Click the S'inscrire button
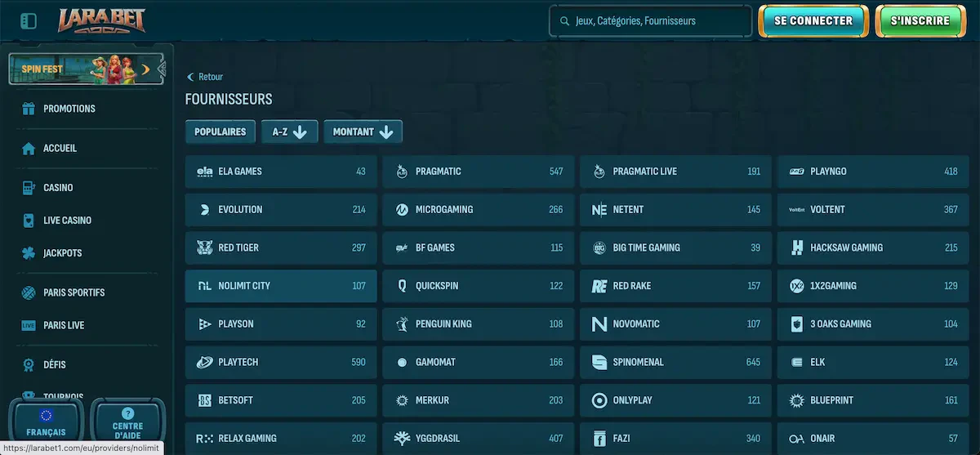This screenshot has width=980, height=455. point(920,21)
